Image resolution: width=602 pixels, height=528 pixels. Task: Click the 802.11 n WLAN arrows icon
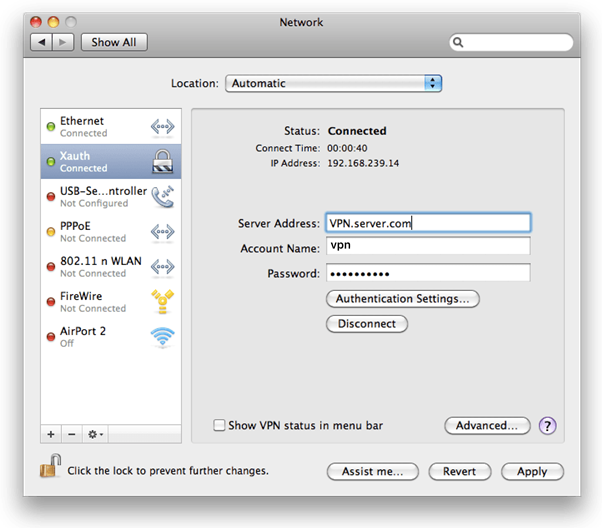click(162, 267)
